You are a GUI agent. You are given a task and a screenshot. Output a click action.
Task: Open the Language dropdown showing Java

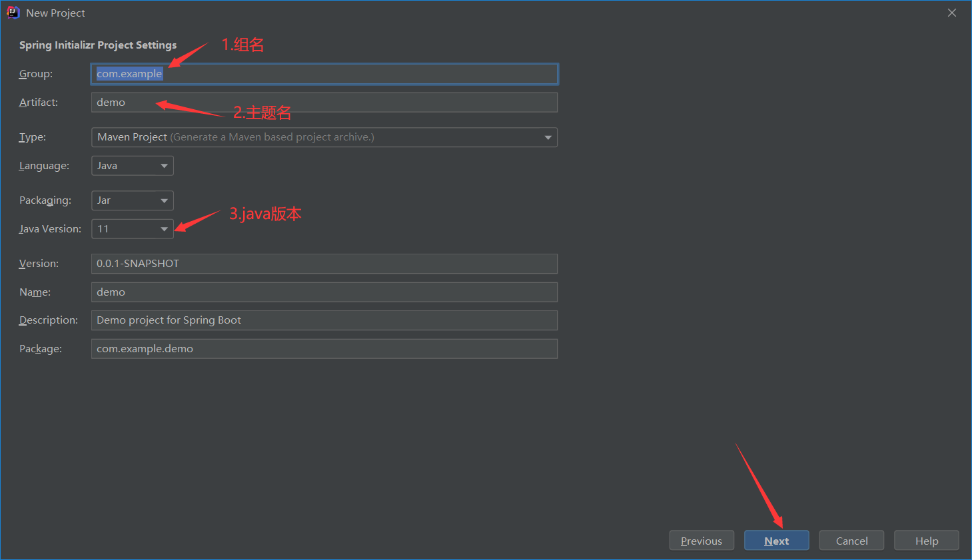[133, 166]
